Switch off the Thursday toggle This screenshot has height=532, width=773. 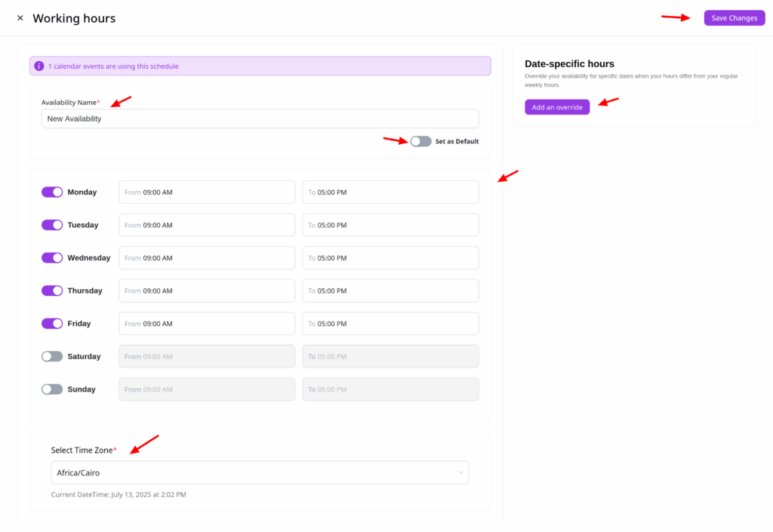pyautogui.click(x=52, y=291)
